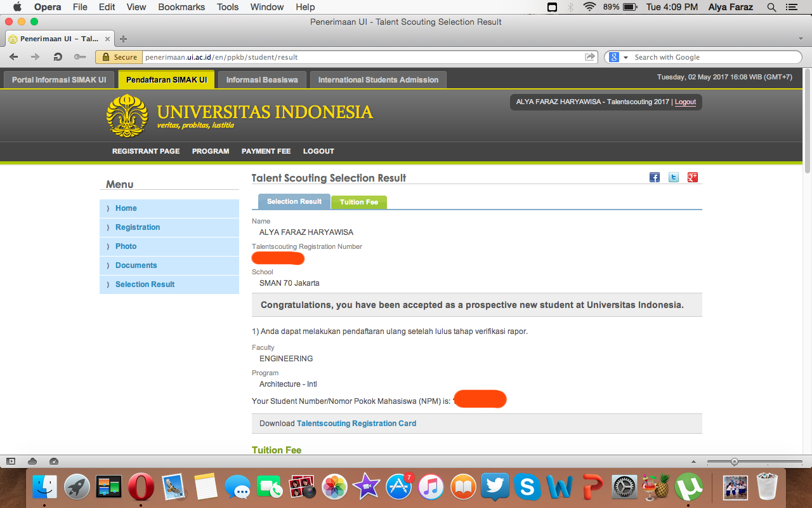Open Launchpad from the dock
This screenshot has height=508, width=812.
(75, 486)
